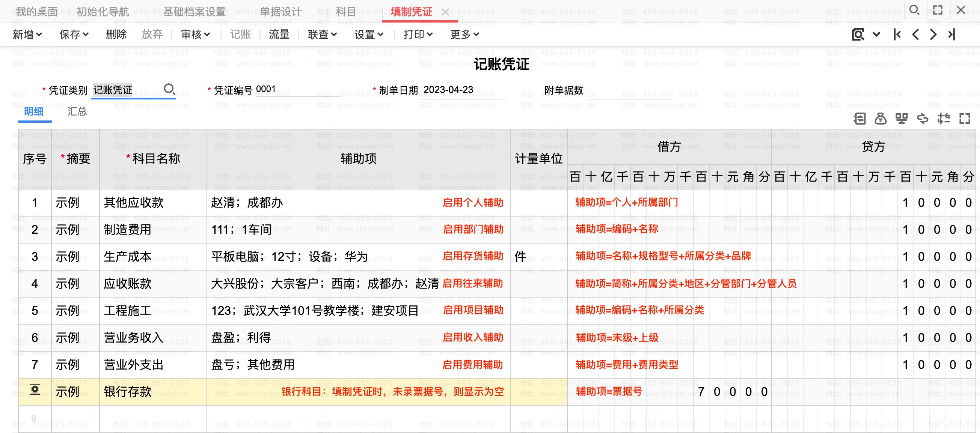
Task: Go to the previous voucher
Action: coord(916,35)
